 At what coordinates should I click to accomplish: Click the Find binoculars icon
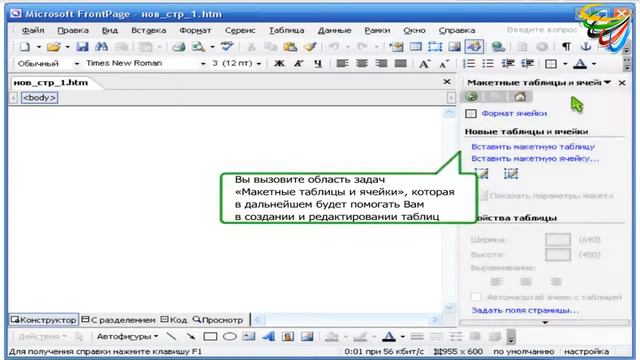click(x=102, y=47)
